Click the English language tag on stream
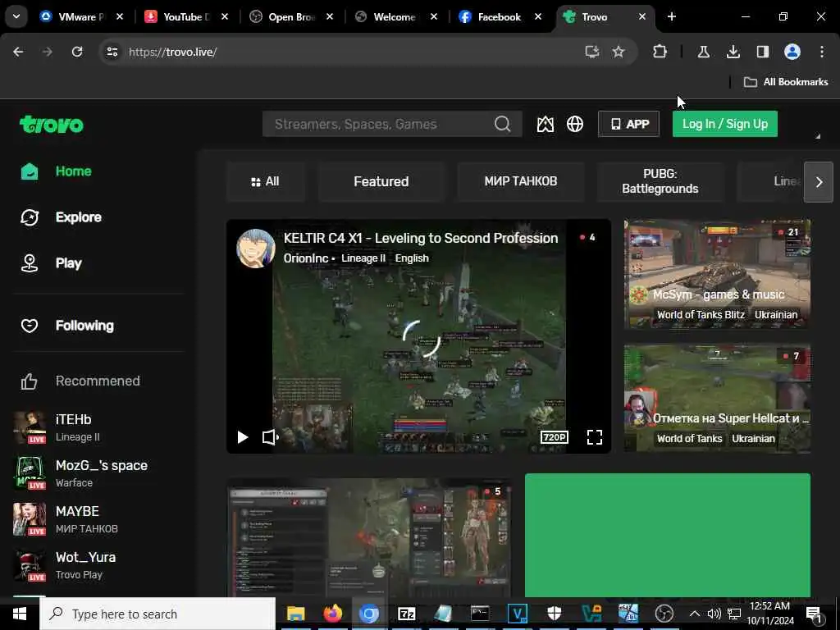The height and width of the screenshot is (630, 840). tap(412, 258)
